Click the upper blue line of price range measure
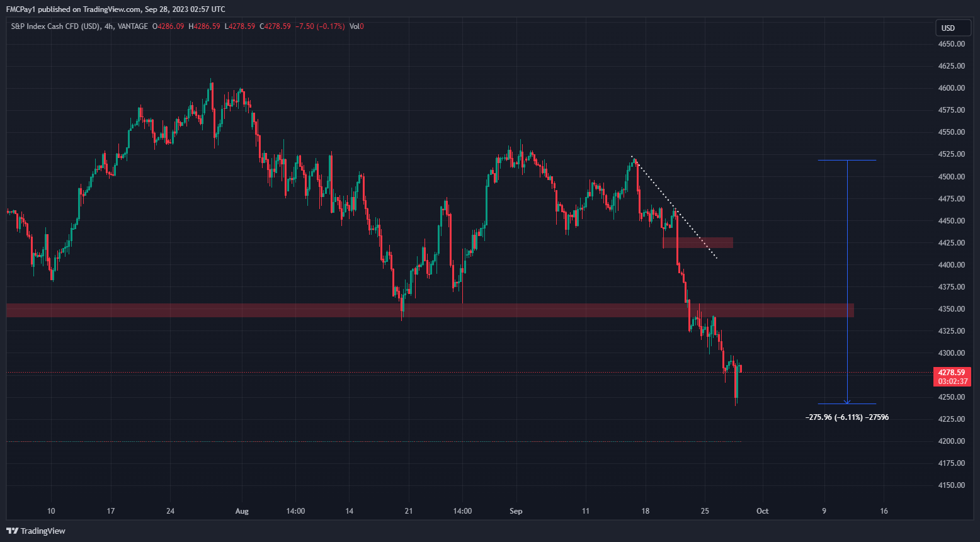 click(846, 161)
